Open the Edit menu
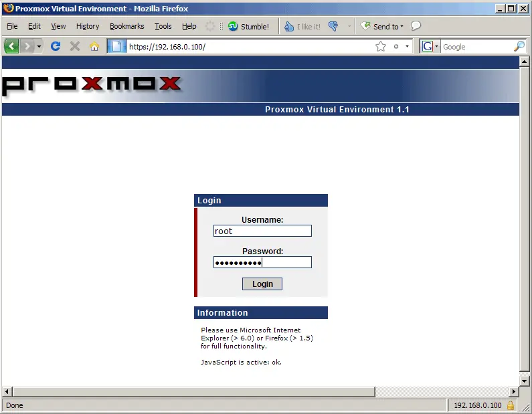The image size is (532, 414). click(x=34, y=26)
